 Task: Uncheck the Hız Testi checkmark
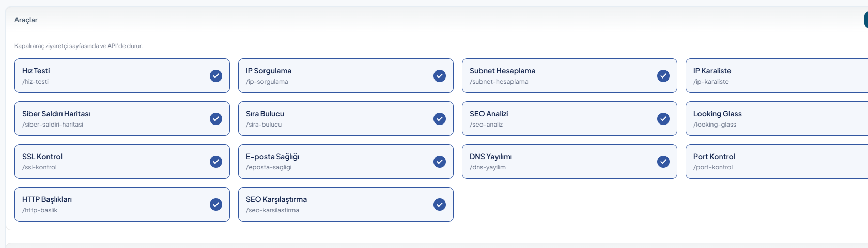coord(216,76)
